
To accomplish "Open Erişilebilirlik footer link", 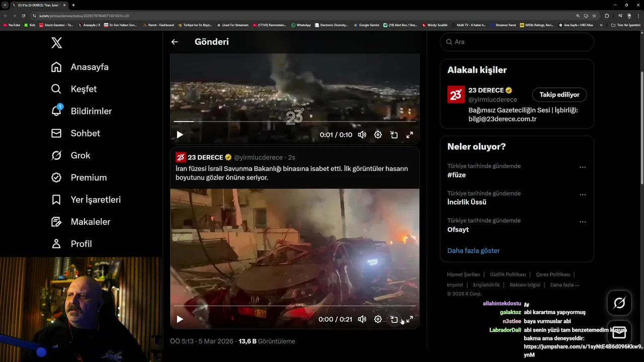I will [487, 285].
